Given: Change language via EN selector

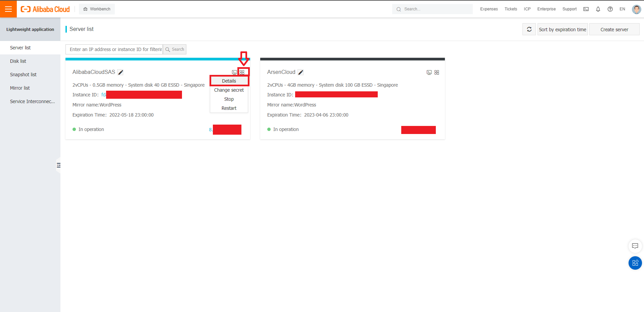Looking at the screenshot, I should (x=622, y=9).
